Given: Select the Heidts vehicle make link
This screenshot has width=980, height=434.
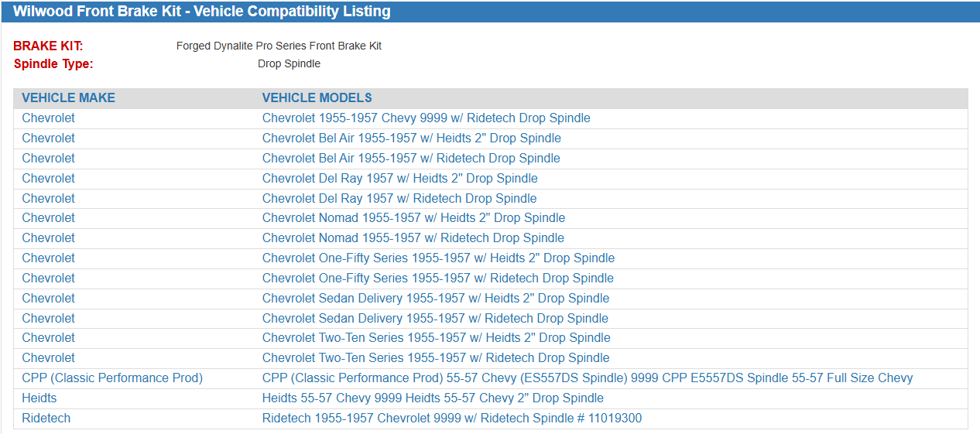Looking at the screenshot, I should pos(39,398).
